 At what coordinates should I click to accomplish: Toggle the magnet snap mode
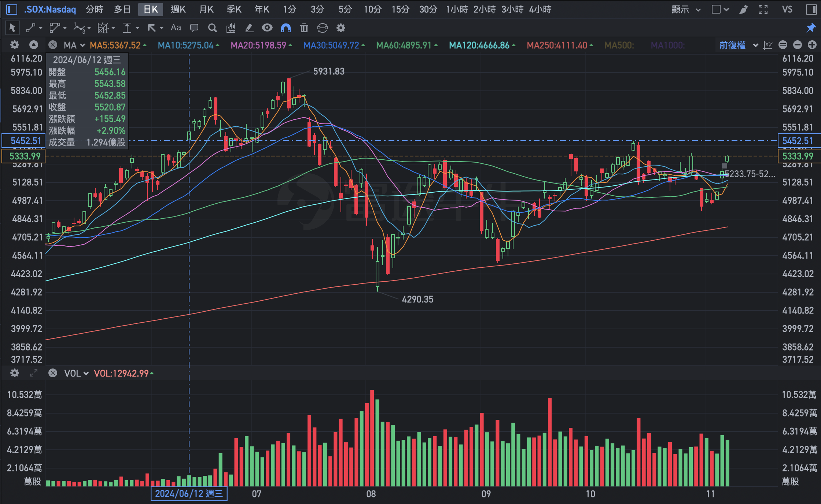coord(286,28)
